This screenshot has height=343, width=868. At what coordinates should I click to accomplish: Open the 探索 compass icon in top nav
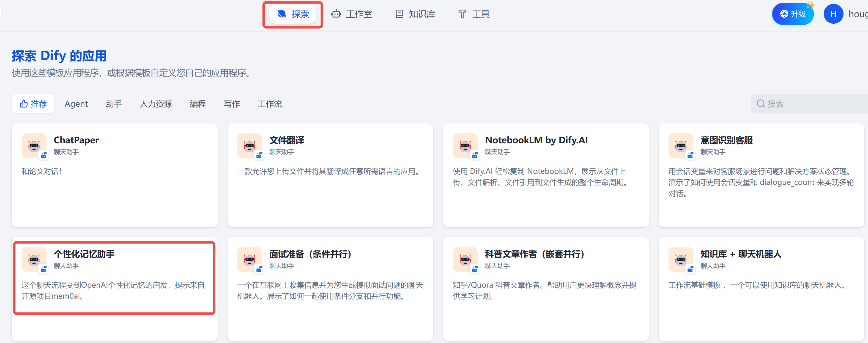coord(282,14)
